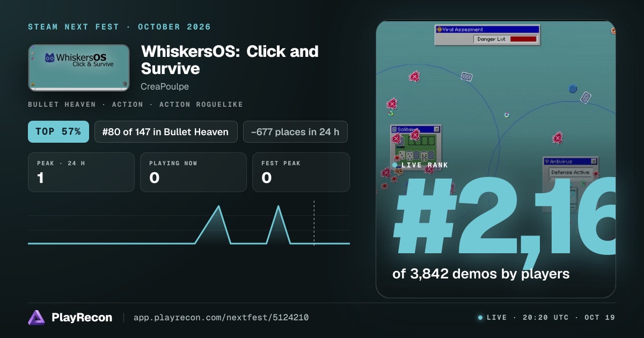Image resolution: width=644 pixels, height=338 pixels.
Task: Click the Defense Active field in Antivirus window
Action: 570,172
